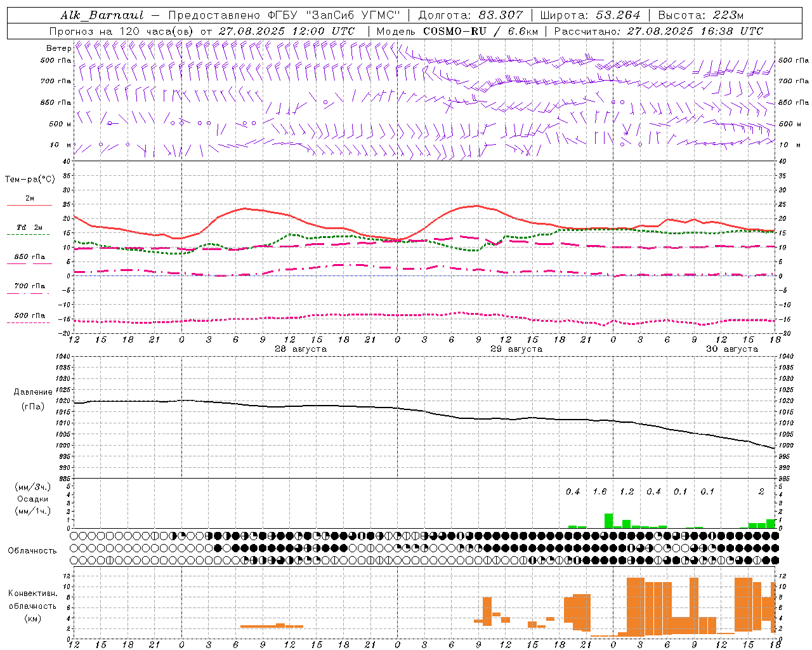Click the 2м temperature legend entry
Screen dimensions: 812x650
click(x=30, y=199)
